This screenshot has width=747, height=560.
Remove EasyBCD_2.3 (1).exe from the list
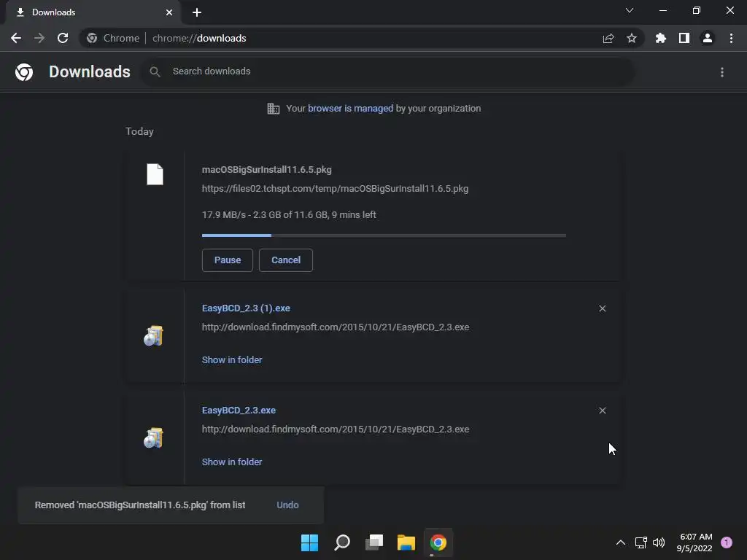pyautogui.click(x=603, y=308)
